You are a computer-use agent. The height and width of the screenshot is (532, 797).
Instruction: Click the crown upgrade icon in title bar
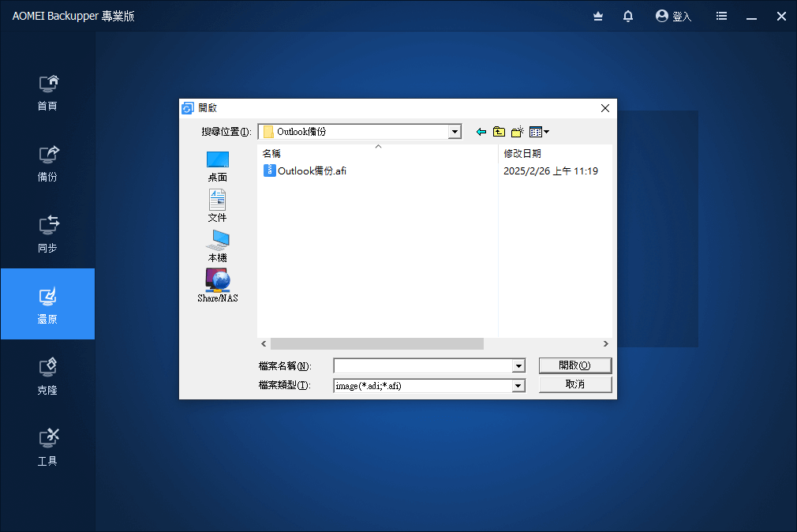click(598, 17)
